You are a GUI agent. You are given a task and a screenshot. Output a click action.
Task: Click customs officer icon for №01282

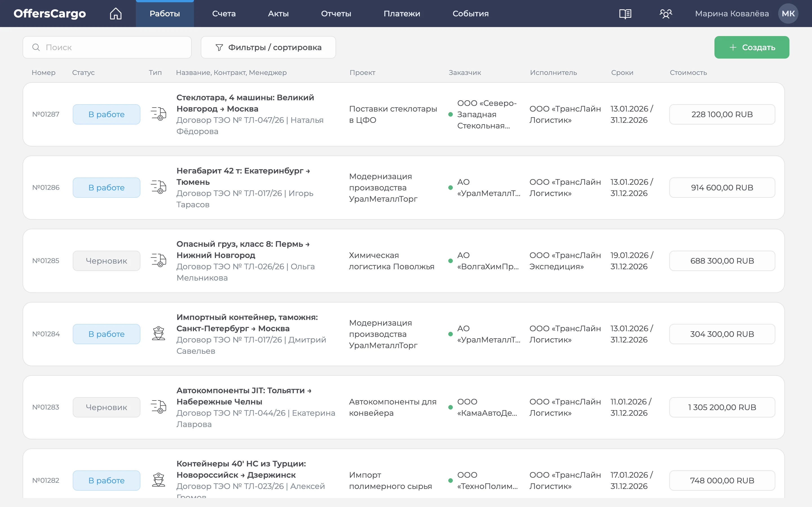tap(158, 480)
